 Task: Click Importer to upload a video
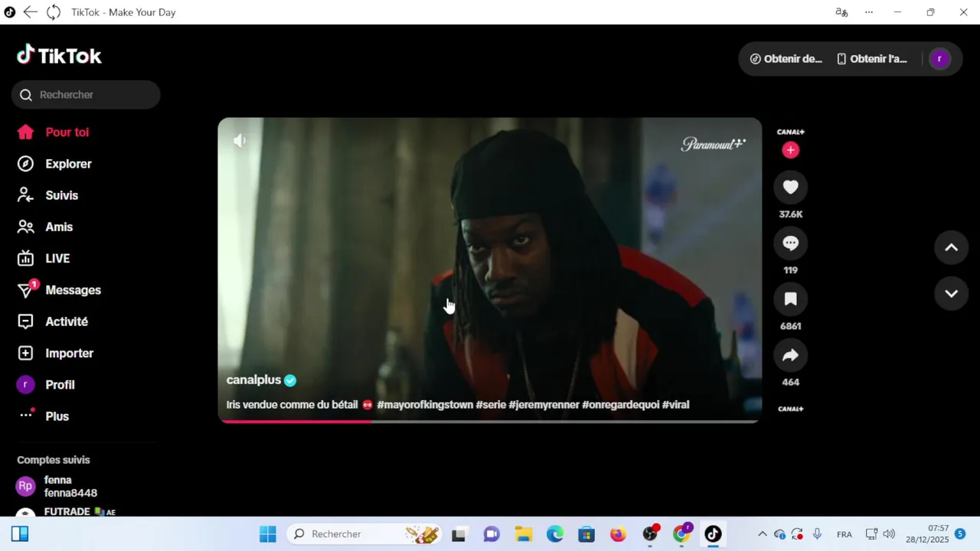coord(55,354)
